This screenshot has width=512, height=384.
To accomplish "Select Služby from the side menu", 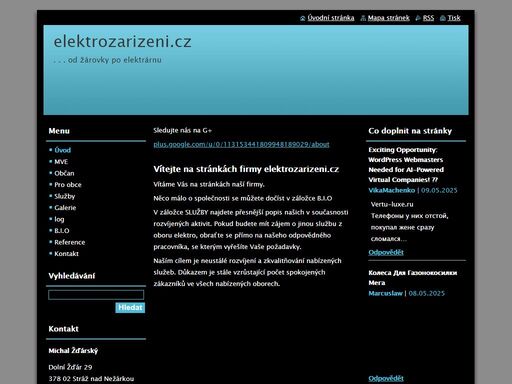I will click(65, 196).
